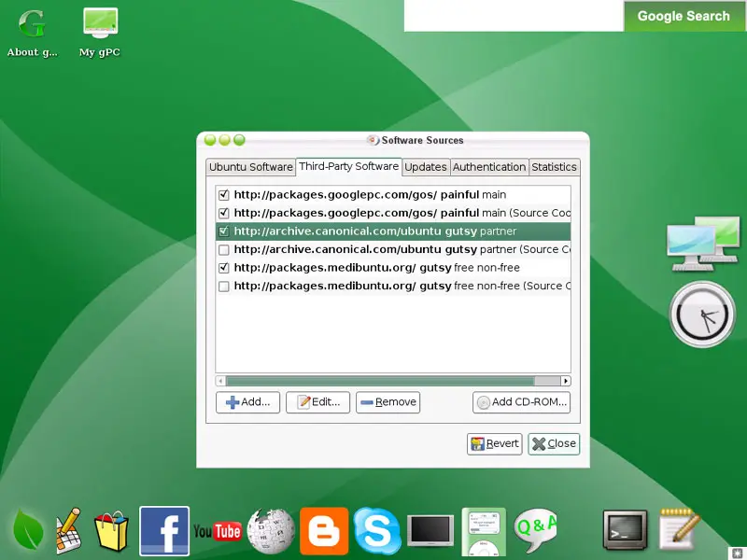
Task: Click the Google Search button
Action: (684, 16)
